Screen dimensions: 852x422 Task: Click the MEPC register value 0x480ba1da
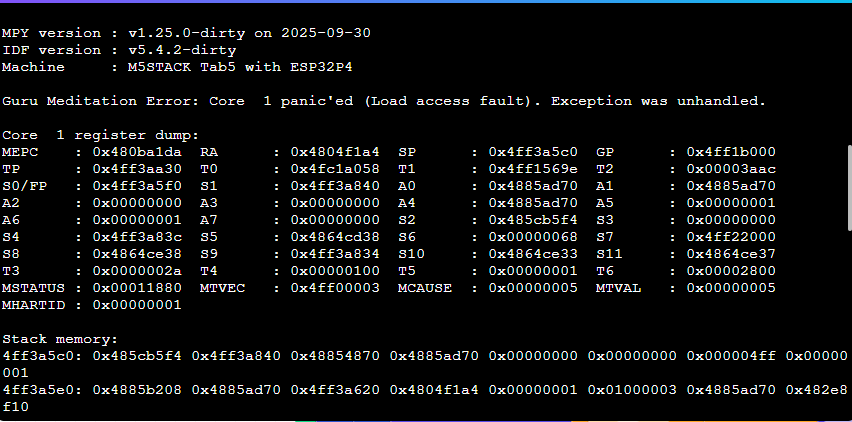click(x=136, y=152)
